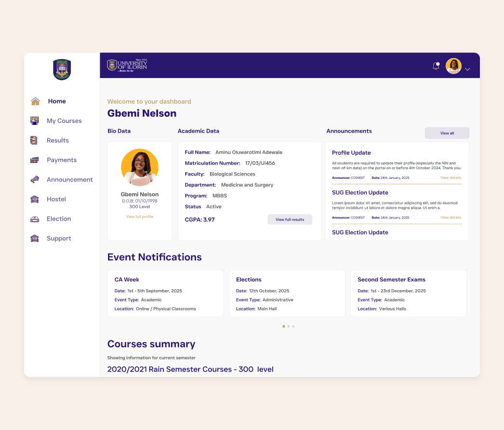Click the Results book icon
The height and width of the screenshot is (430, 504).
(34, 140)
